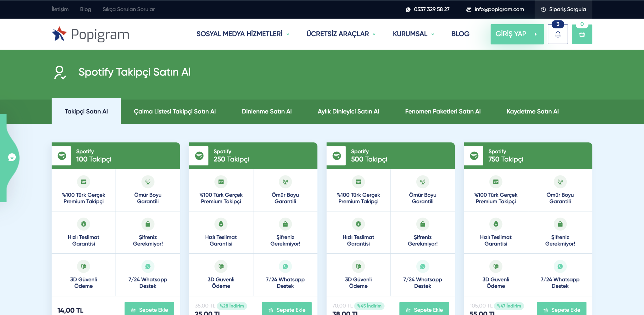The width and height of the screenshot is (644, 315).
Task: Click the 14,00 TL price text
Action: (x=70, y=310)
